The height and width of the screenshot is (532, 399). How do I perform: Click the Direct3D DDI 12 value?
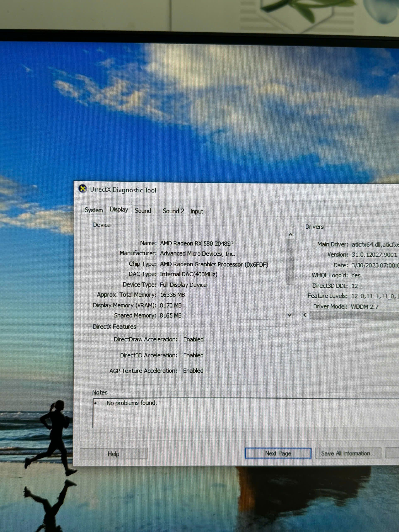[355, 286]
